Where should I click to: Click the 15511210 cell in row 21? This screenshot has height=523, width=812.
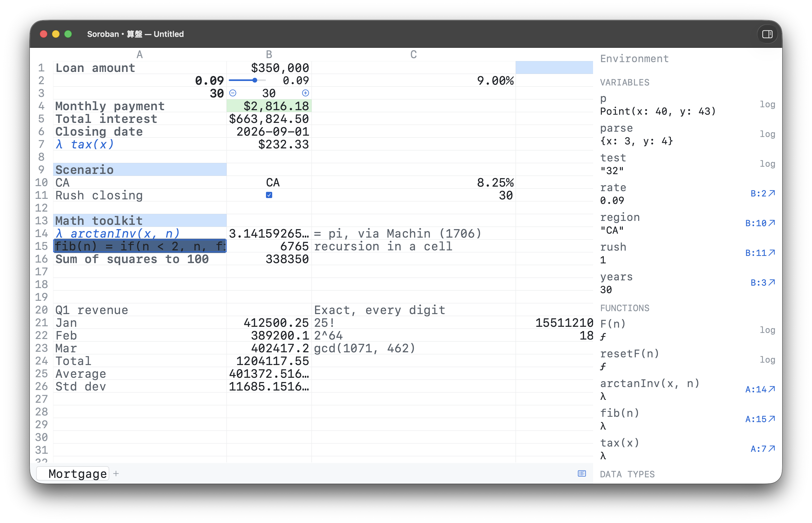pos(554,323)
